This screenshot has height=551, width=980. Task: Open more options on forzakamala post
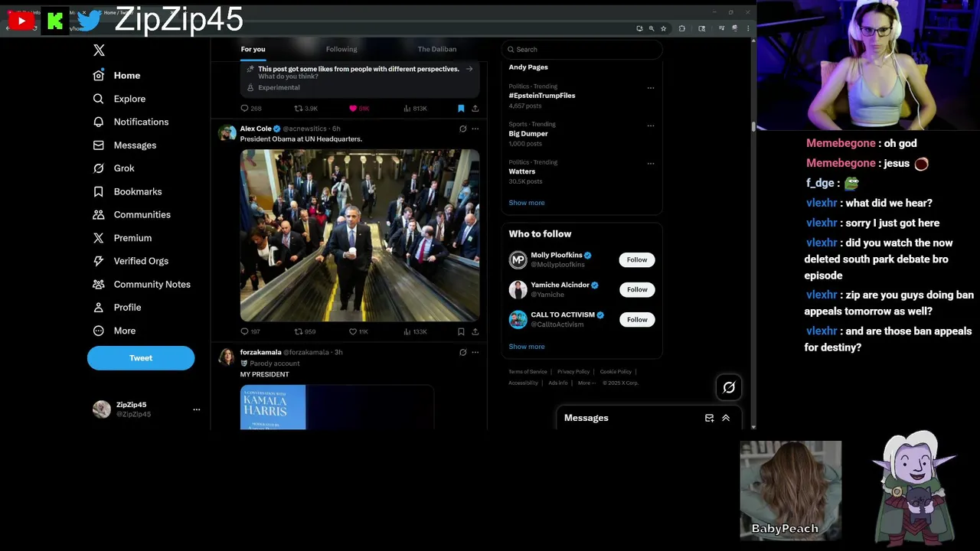tap(475, 353)
